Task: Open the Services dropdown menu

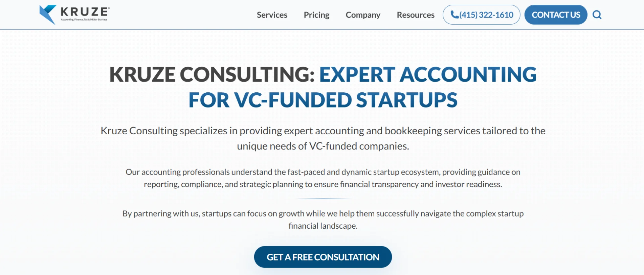Action: coord(272,15)
